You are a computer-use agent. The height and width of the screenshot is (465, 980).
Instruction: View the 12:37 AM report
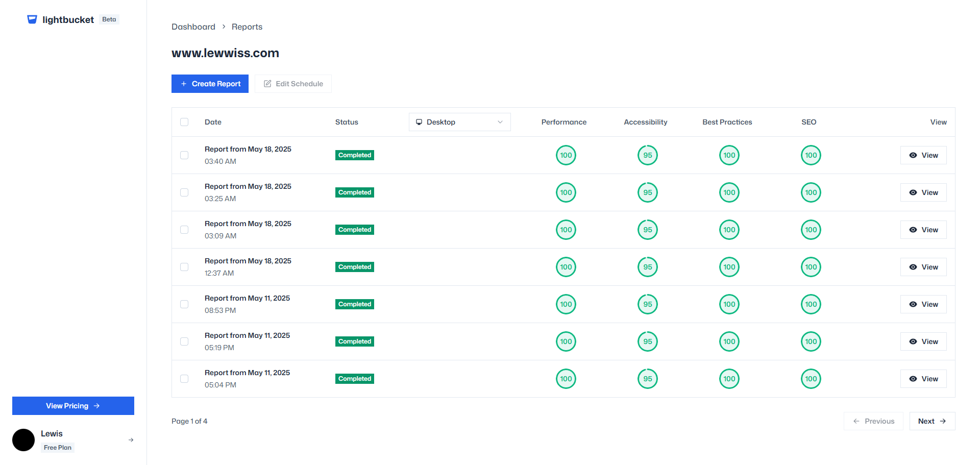pos(923,267)
